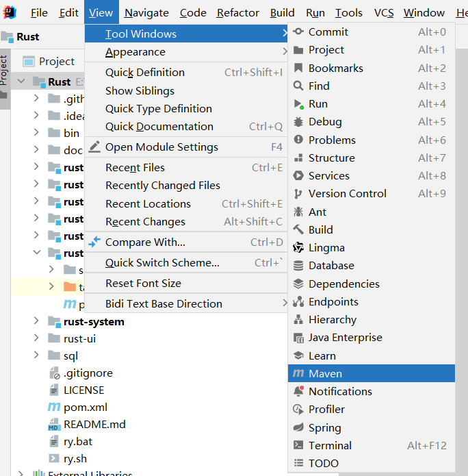Viewport: 468px width, 476px height.
Task: Click the Terminal icon in submenu
Action: point(298,445)
